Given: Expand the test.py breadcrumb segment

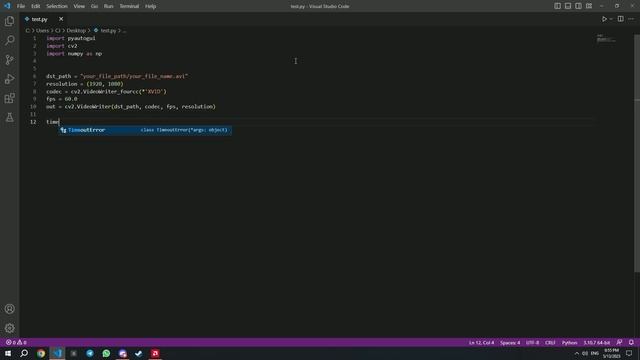Looking at the screenshot, I should (105, 31).
